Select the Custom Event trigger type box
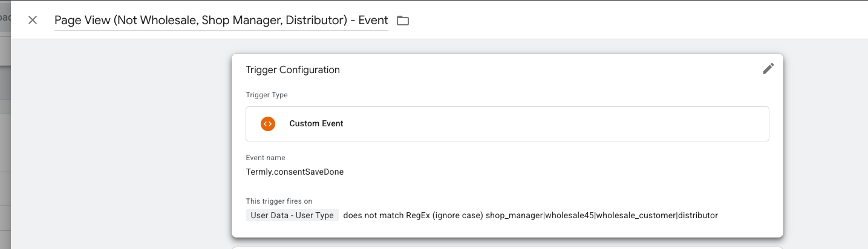This screenshot has width=868, height=249. [507, 124]
